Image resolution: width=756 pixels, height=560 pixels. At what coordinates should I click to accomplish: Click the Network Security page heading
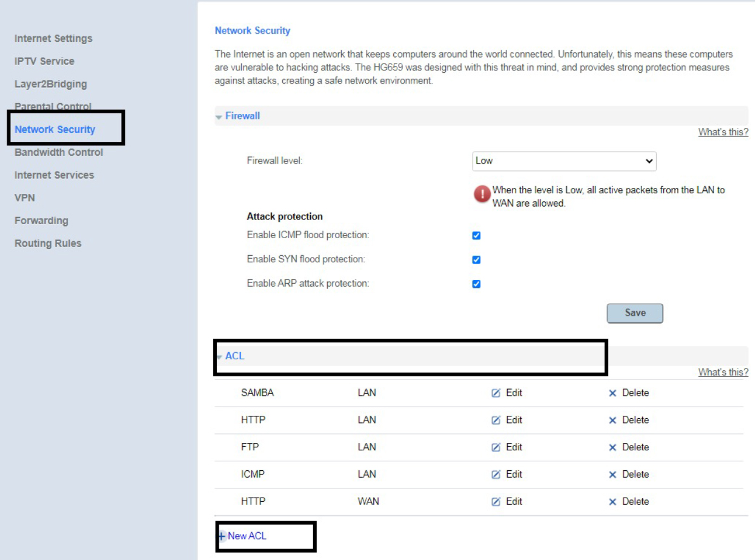(x=253, y=31)
